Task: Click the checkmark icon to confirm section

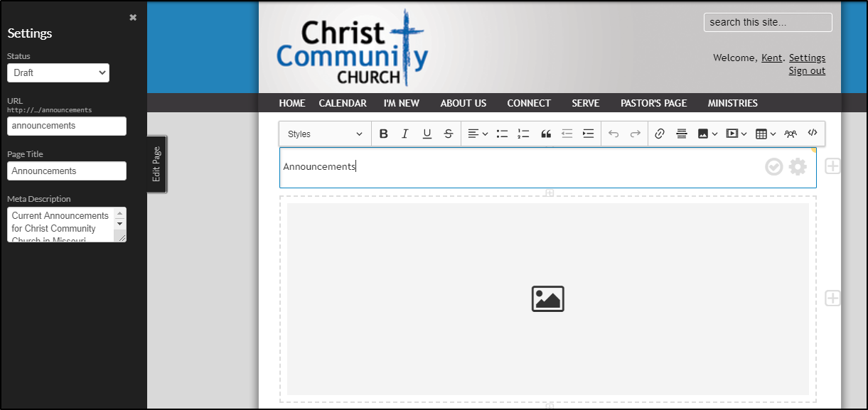Action: click(774, 167)
